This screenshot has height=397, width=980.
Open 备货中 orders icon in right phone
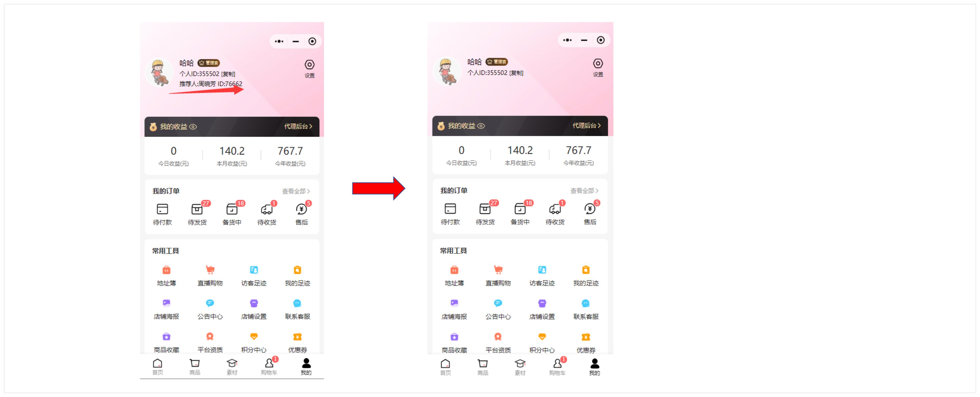pos(520,209)
